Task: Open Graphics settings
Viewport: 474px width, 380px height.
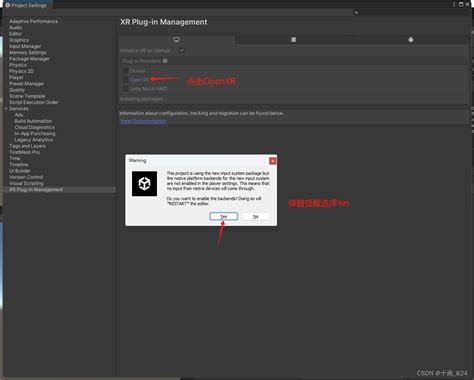Action: tap(19, 40)
